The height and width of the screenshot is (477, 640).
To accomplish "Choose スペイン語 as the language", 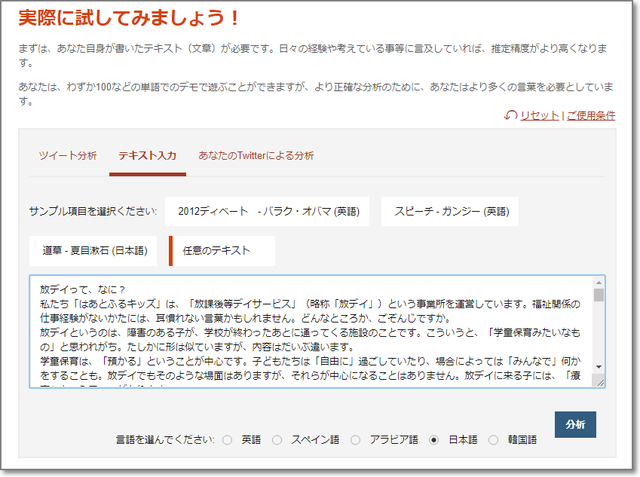I will (277, 440).
